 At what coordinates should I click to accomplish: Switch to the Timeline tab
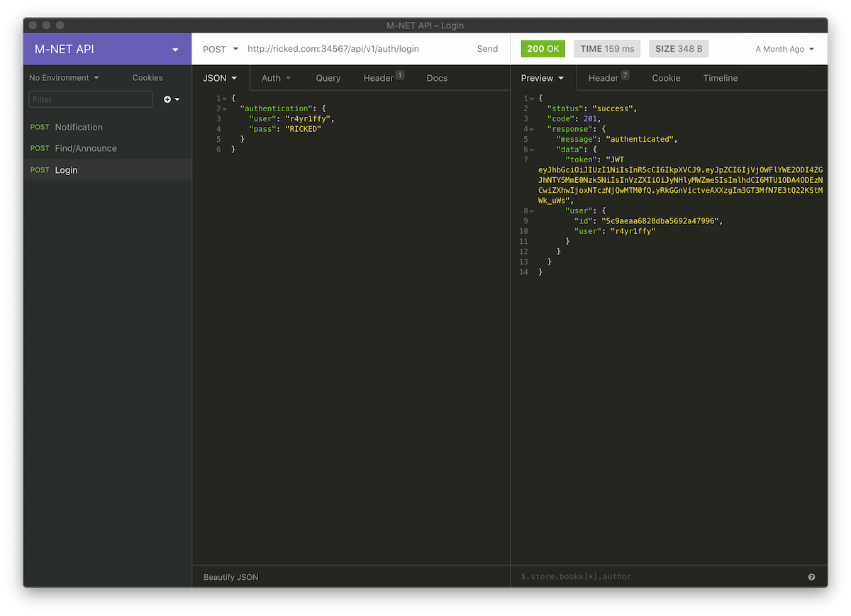click(721, 78)
